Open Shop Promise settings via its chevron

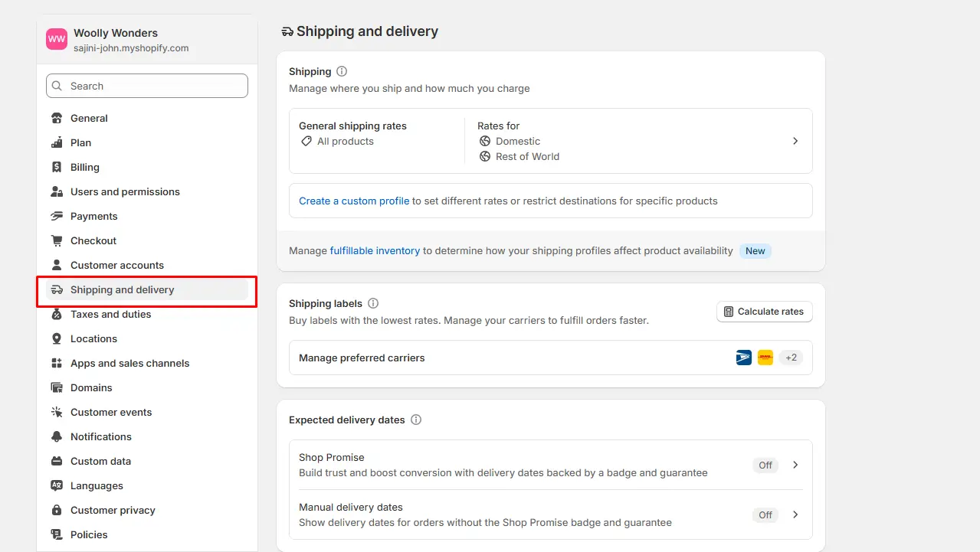click(795, 465)
